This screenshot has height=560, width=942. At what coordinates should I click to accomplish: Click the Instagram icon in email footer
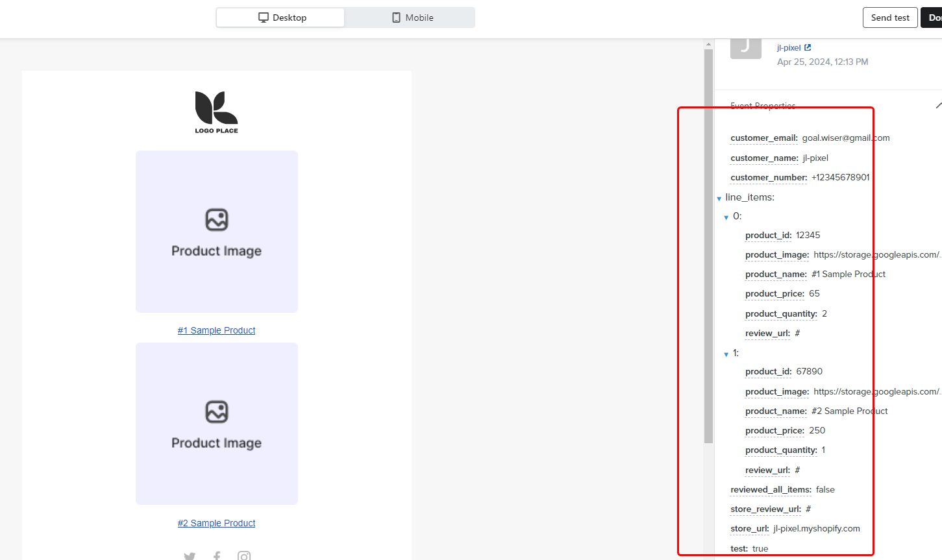244,555
